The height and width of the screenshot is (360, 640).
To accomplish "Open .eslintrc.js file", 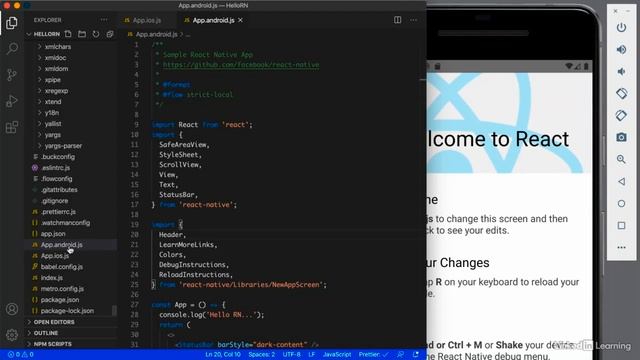I will (x=56, y=167).
